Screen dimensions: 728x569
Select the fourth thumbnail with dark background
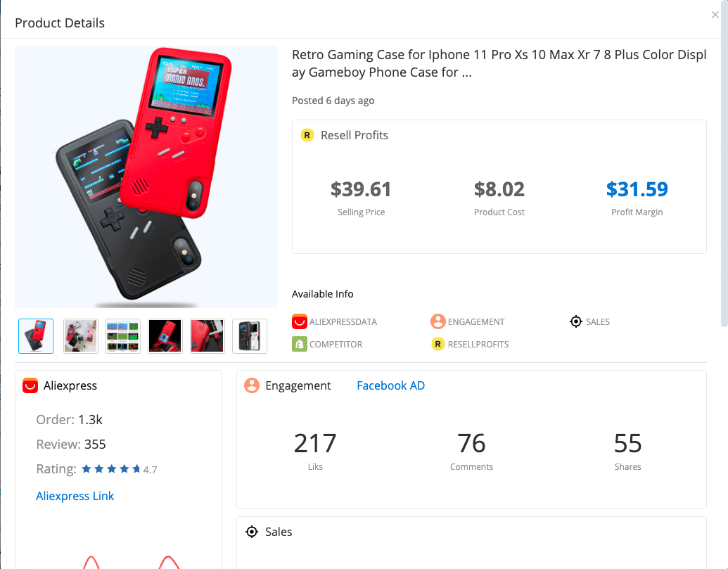tap(165, 336)
